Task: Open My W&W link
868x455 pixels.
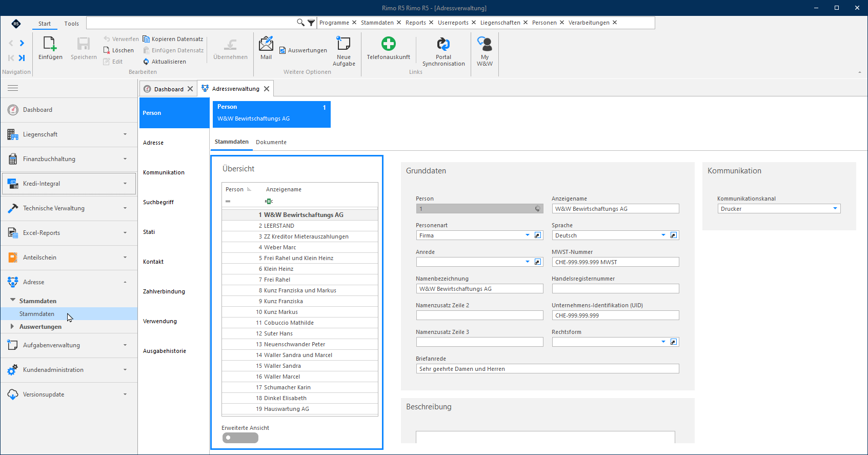Action: coord(485,51)
